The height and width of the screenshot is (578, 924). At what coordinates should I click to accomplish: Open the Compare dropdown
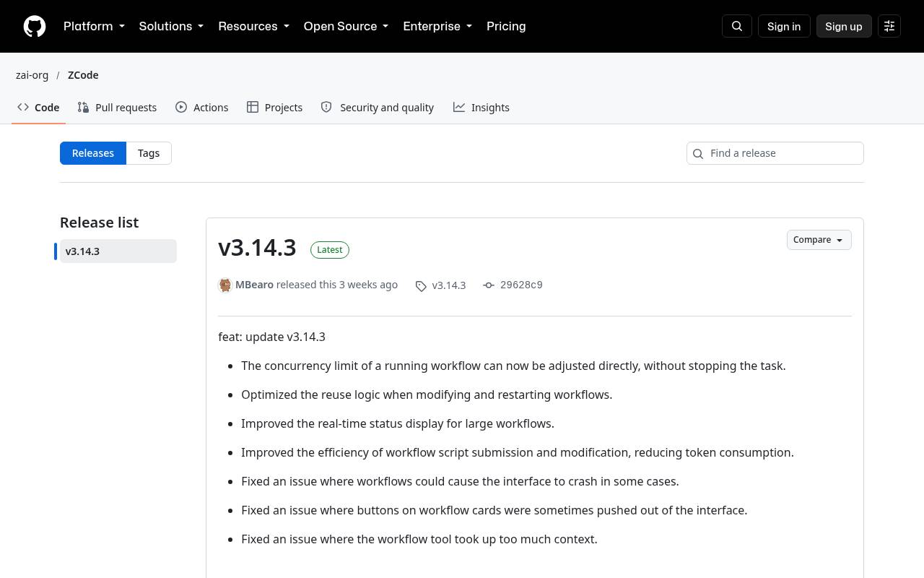tap(819, 240)
